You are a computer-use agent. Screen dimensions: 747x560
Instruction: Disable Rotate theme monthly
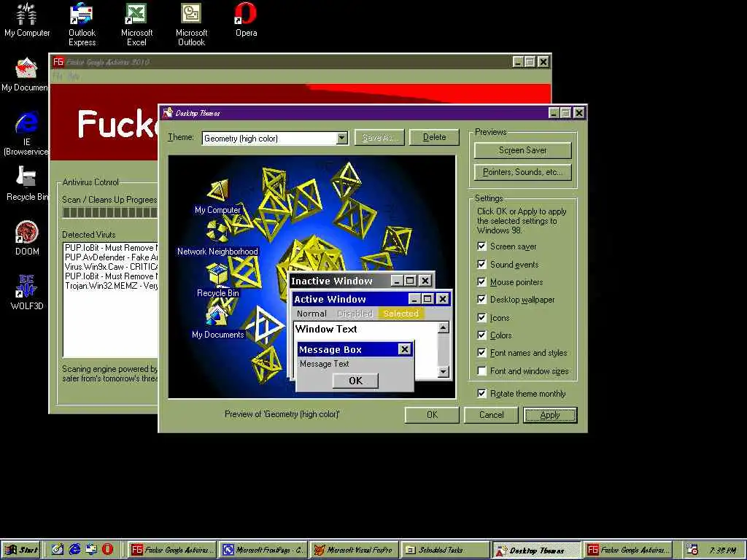[x=481, y=393]
